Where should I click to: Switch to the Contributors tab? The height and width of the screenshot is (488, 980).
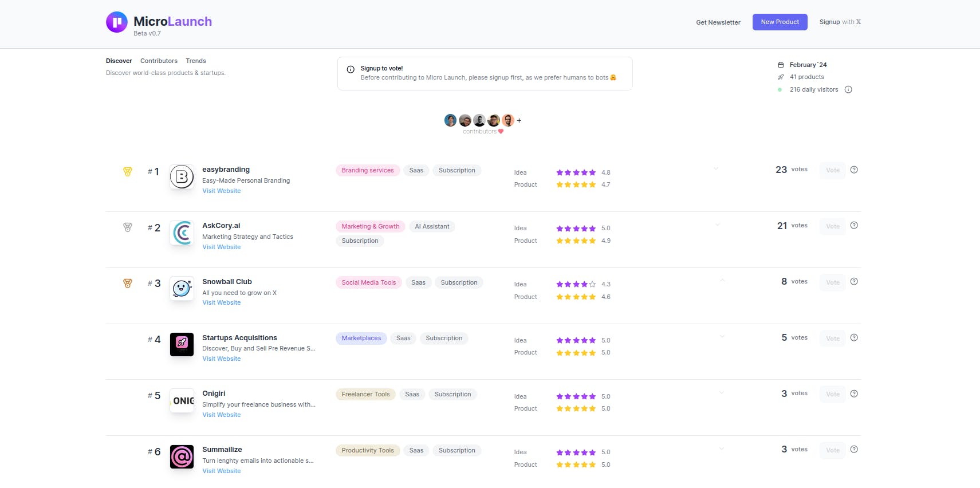tap(159, 61)
